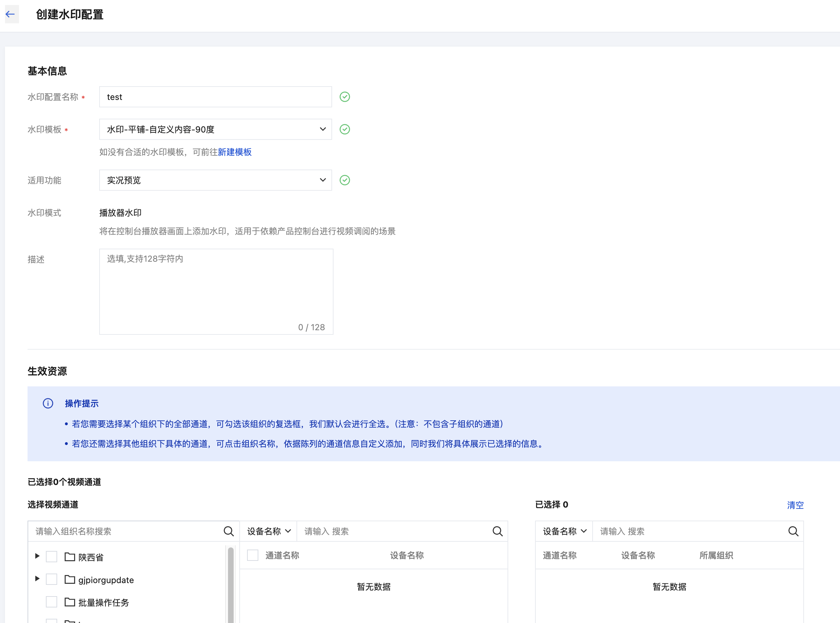
Task: Check the 陕西省 organization checkbox
Action: pyautogui.click(x=52, y=557)
